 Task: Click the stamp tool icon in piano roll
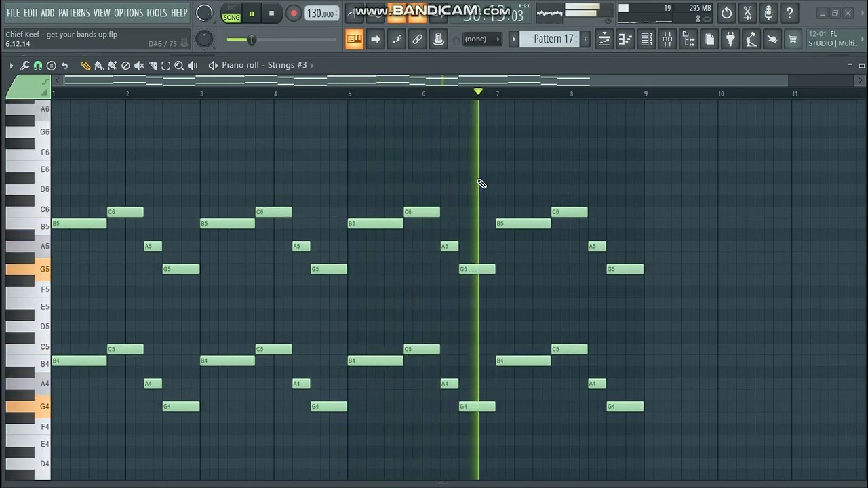(52, 66)
